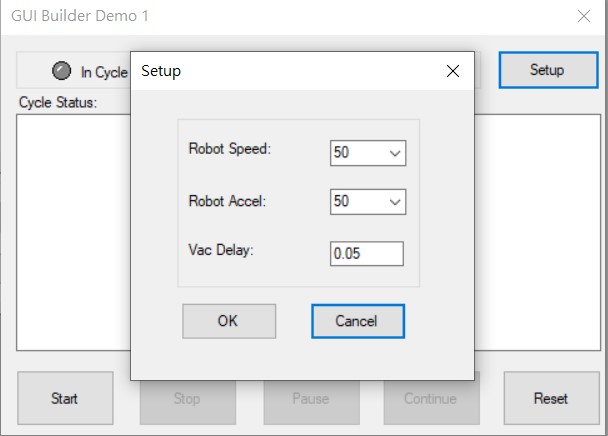
Task: Click the disabled Stop button
Action: 187,399
